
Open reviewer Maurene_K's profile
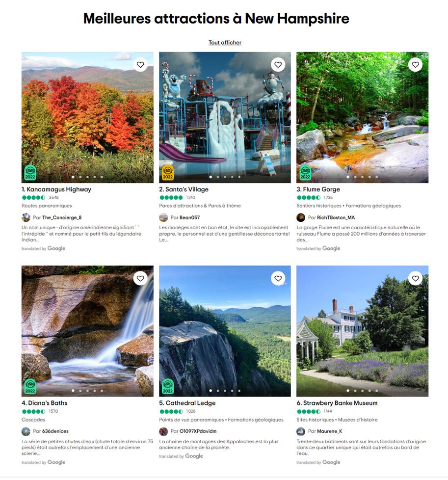[330, 431]
